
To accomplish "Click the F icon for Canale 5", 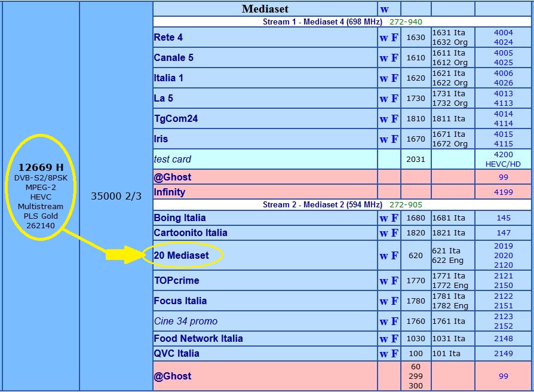I will coord(394,58).
